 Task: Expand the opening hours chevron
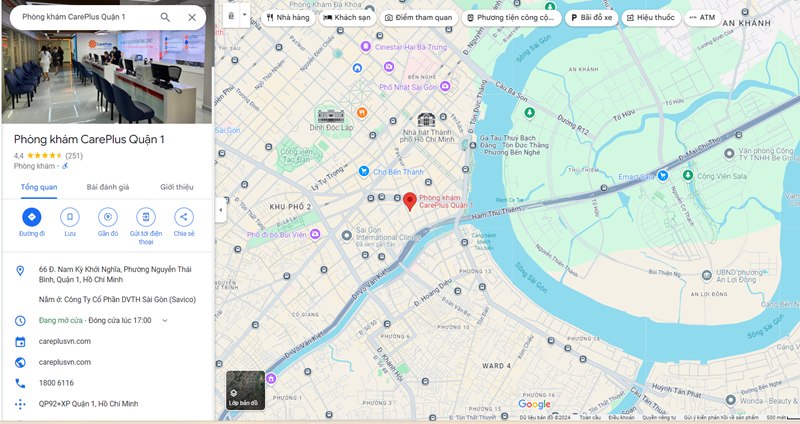tap(165, 320)
